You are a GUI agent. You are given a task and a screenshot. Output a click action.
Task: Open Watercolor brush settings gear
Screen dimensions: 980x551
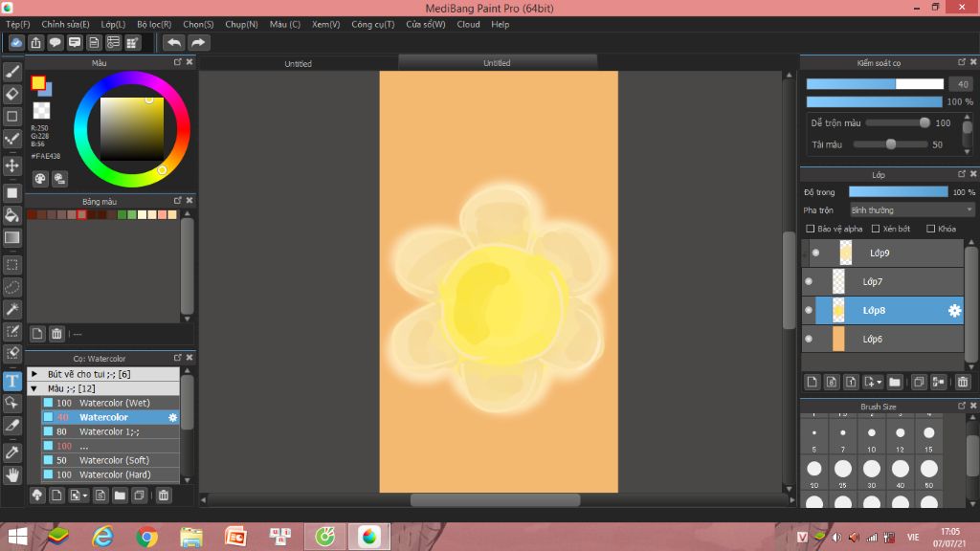[172, 417]
